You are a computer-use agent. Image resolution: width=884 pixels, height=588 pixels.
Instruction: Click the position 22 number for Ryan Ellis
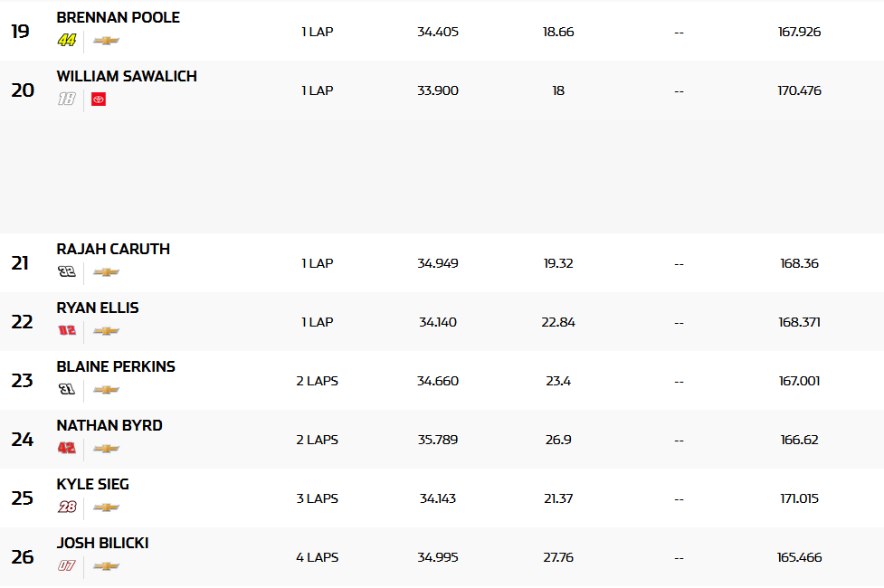(x=22, y=322)
